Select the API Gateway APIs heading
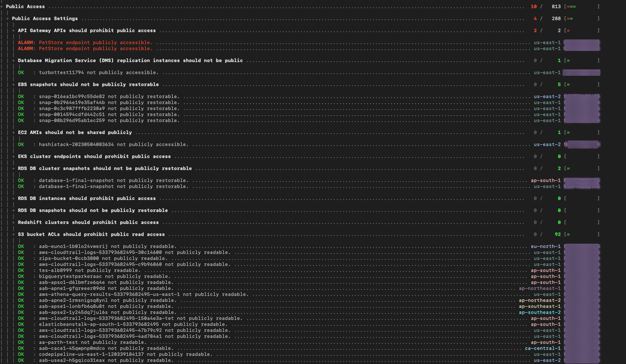Image resolution: width=626 pixels, height=364 pixels. pyautogui.click(x=87, y=30)
